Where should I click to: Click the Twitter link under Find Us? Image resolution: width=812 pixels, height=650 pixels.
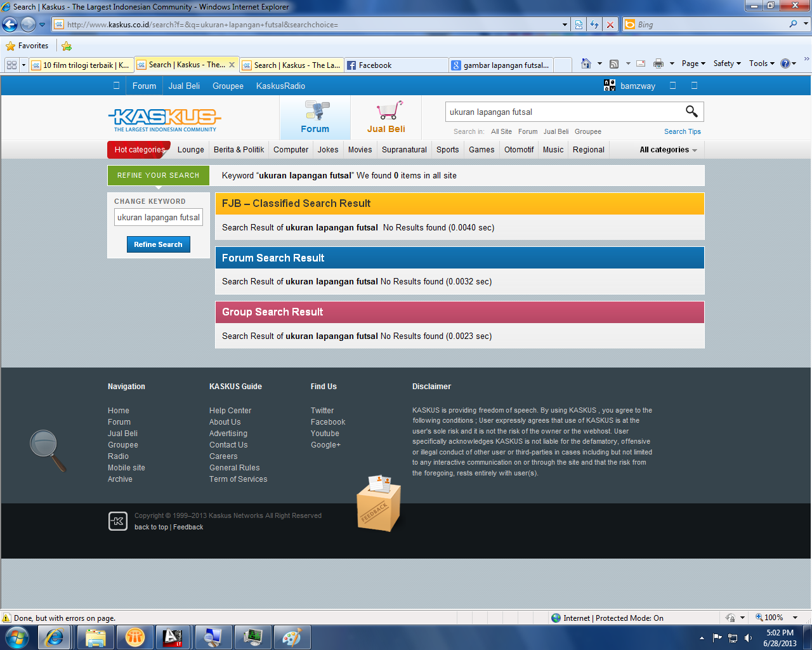[322, 411]
